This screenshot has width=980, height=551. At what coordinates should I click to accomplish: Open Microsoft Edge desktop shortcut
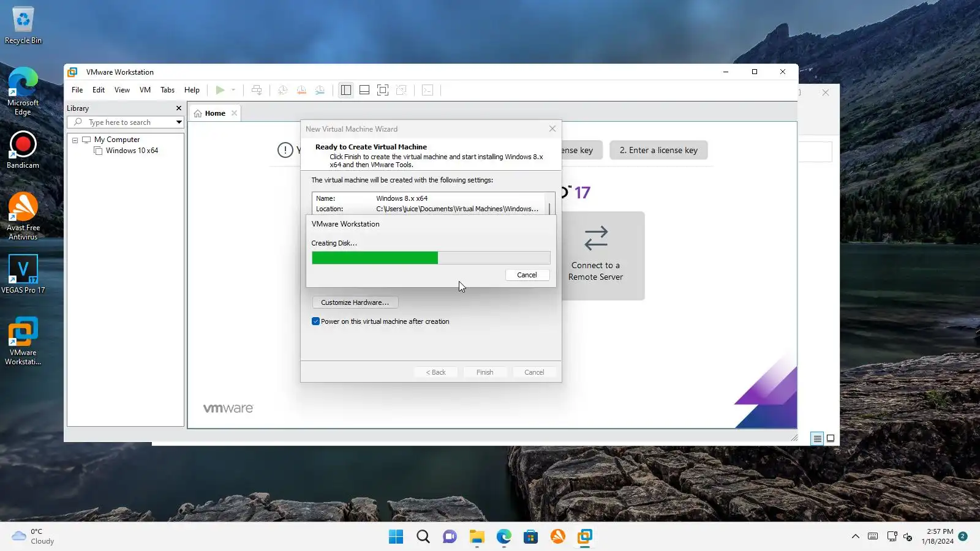click(x=23, y=91)
